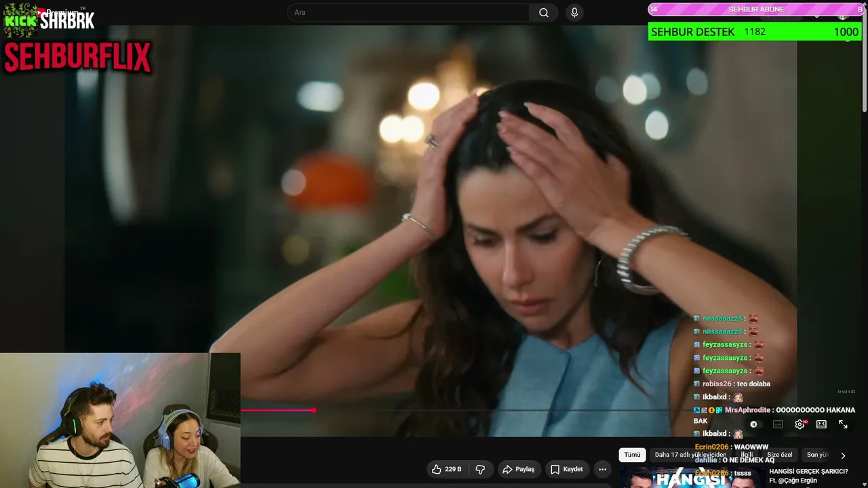Screen dimensions: 868x488
Task: Click the 'tssss' chat message
Action: coord(743,473)
